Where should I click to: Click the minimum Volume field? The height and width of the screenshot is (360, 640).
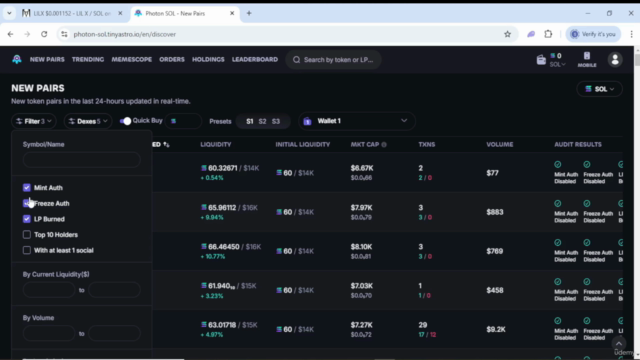[49, 333]
